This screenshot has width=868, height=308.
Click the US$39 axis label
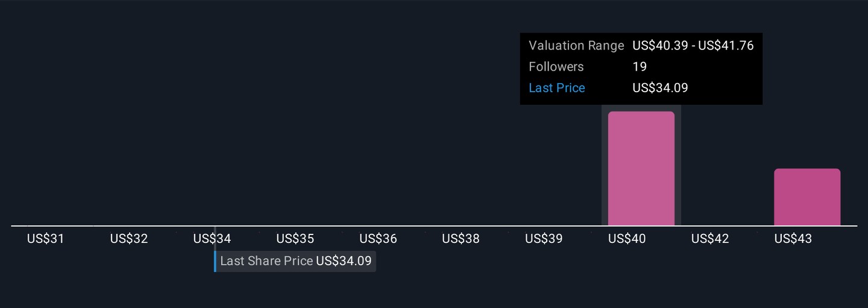point(544,239)
